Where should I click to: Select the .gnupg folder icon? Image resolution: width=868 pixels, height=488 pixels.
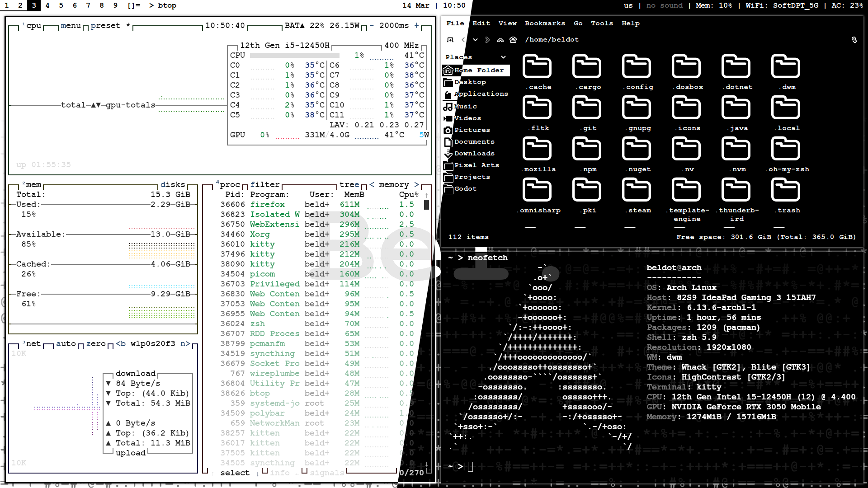pos(637,108)
